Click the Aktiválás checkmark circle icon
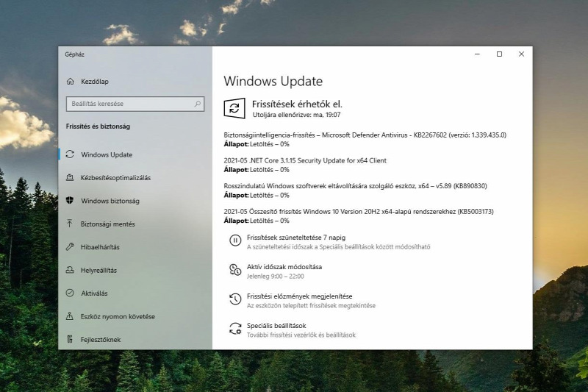588x392 pixels. pos(70,293)
